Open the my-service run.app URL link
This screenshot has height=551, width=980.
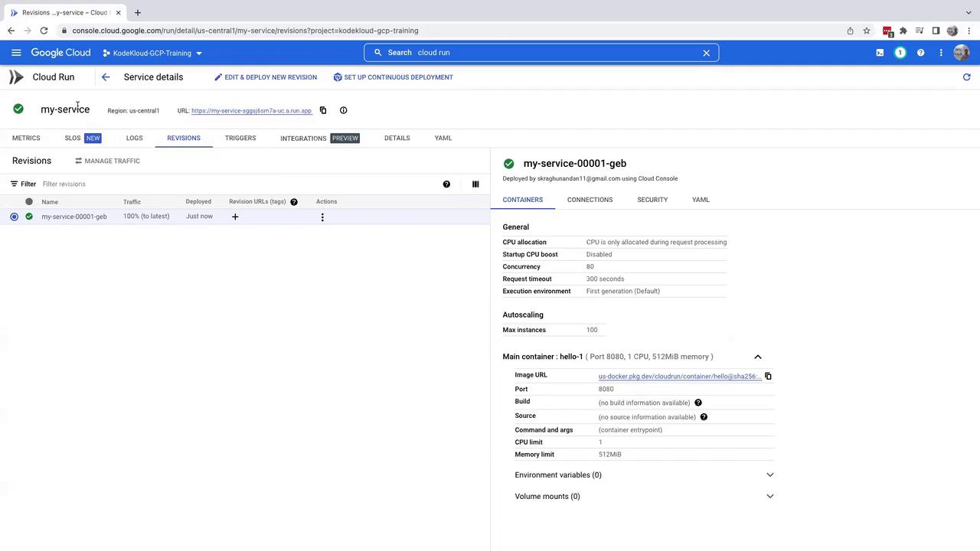(x=252, y=110)
